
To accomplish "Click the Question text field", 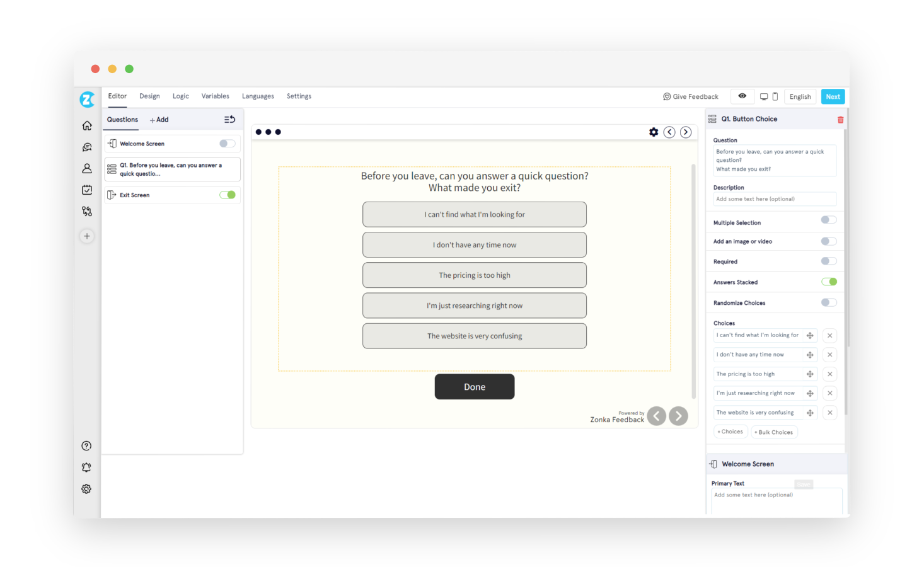I will tap(775, 161).
